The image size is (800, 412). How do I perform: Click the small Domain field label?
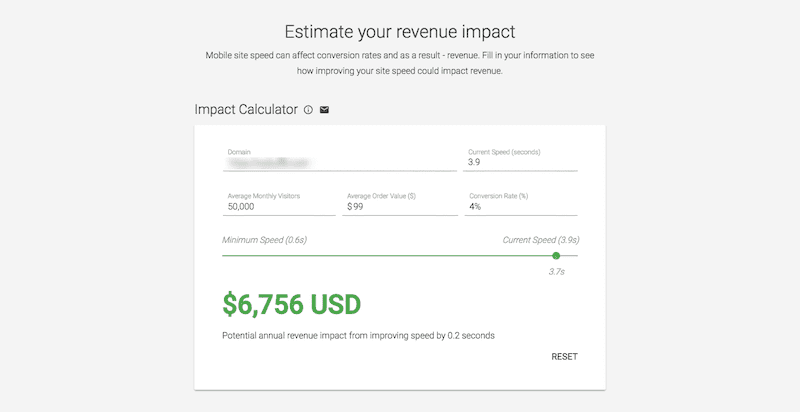(x=239, y=152)
